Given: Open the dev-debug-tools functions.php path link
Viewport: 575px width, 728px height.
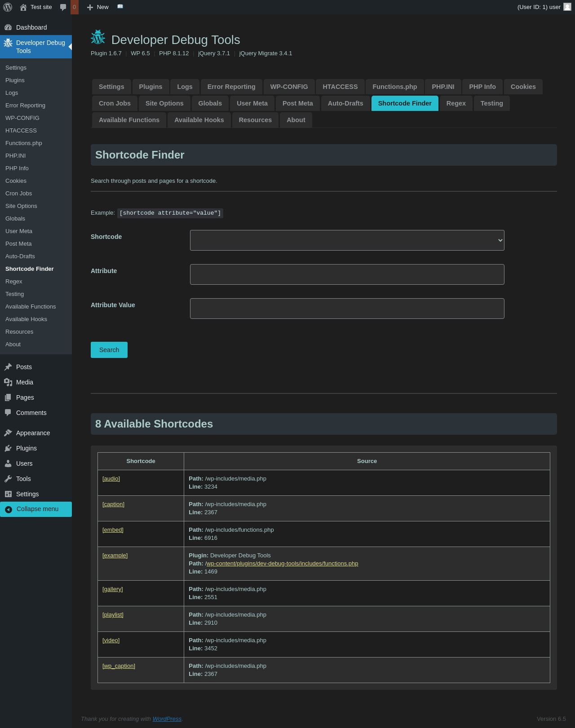Looking at the screenshot, I should coord(282,564).
